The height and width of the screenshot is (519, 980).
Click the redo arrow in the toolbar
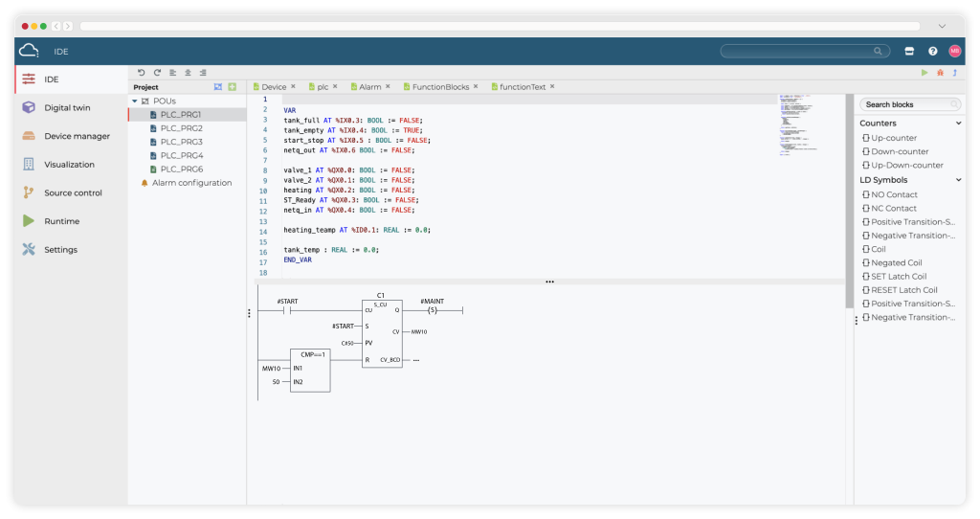coord(157,73)
